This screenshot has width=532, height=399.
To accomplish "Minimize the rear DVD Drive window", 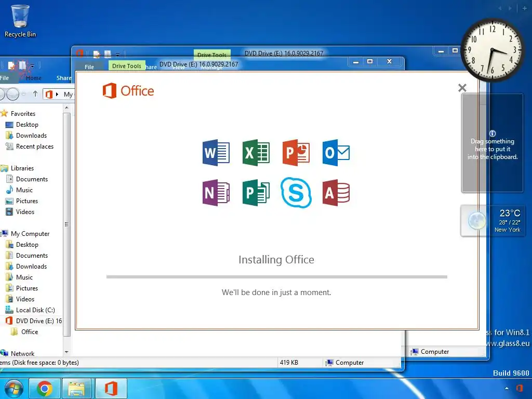I will (441, 51).
